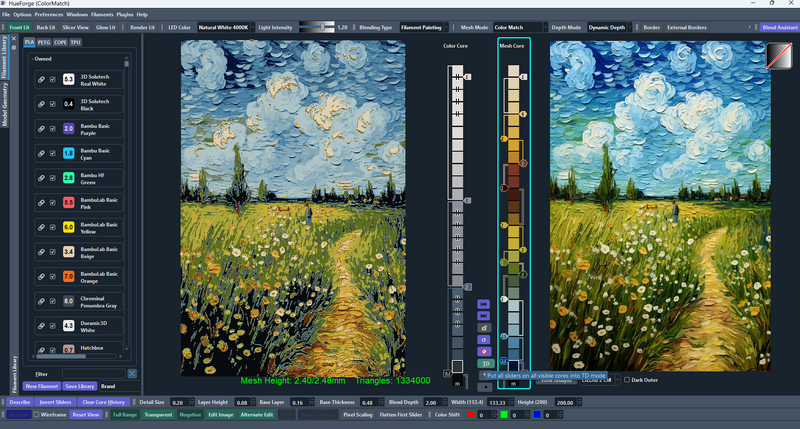This screenshot has width=800, height=429.
Task: Click the lock icon between the color cores
Action: click(484, 327)
